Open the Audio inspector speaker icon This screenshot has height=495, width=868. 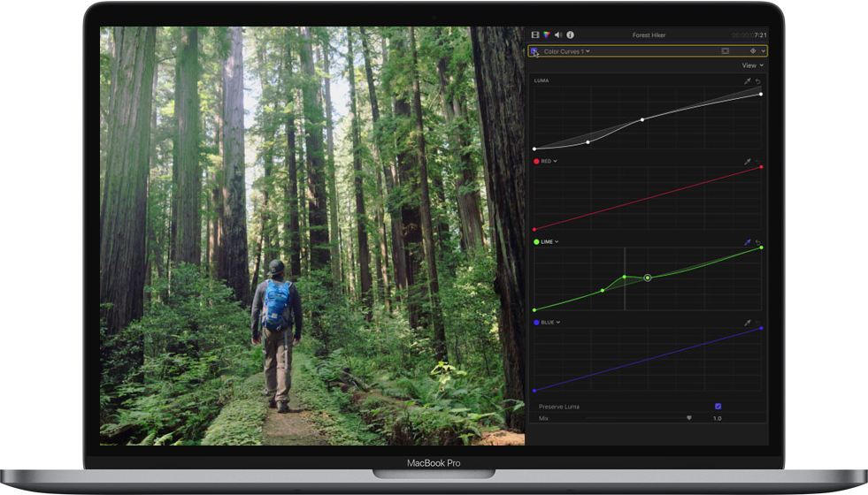(558, 34)
